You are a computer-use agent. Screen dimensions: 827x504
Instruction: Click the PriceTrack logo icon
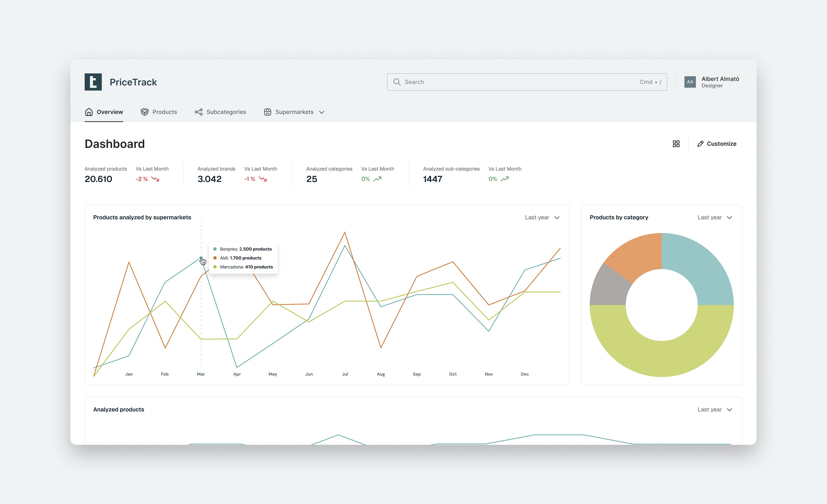(93, 82)
